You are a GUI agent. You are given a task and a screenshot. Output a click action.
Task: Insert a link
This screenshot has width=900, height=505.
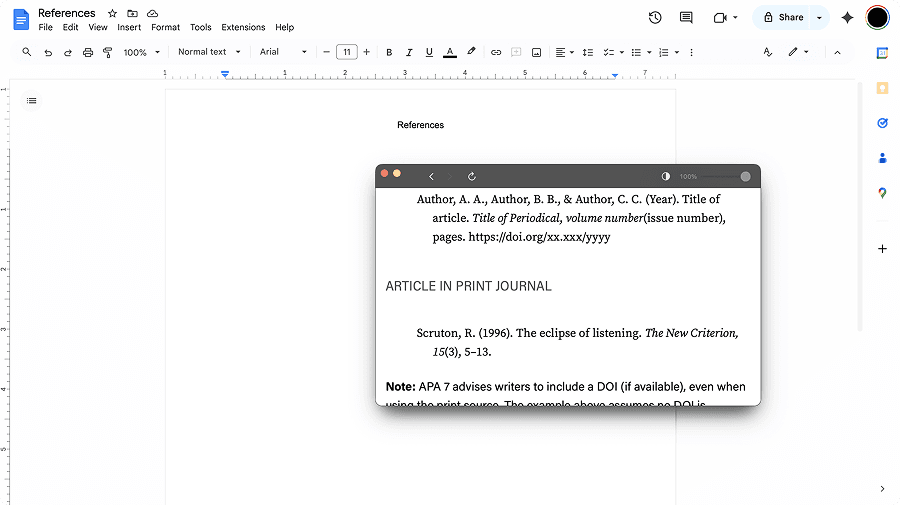(x=496, y=52)
